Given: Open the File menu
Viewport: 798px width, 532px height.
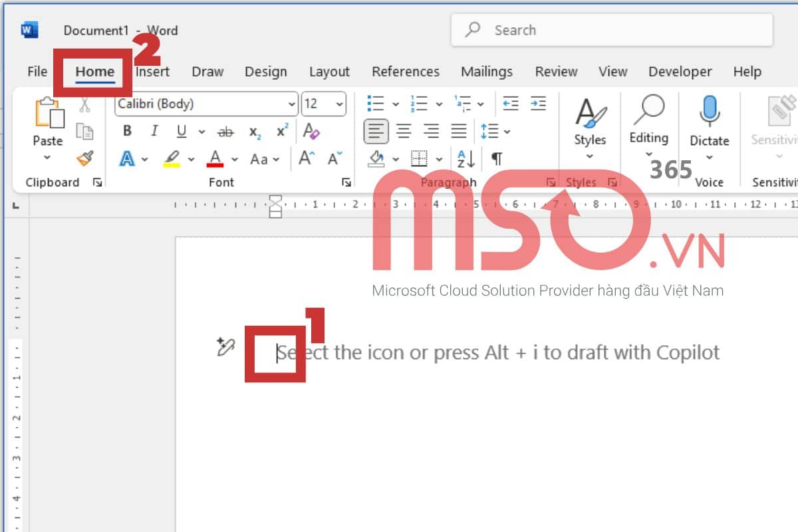Looking at the screenshot, I should click(37, 72).
